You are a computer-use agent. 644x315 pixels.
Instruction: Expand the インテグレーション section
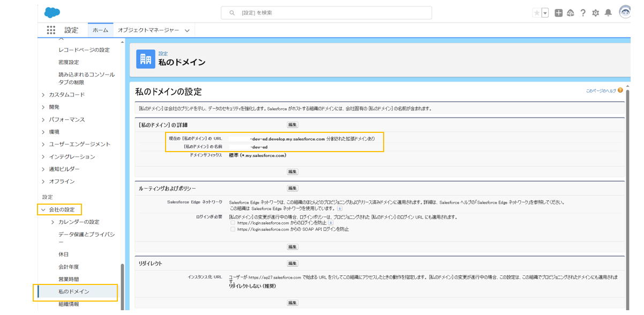tap(43, 157)
